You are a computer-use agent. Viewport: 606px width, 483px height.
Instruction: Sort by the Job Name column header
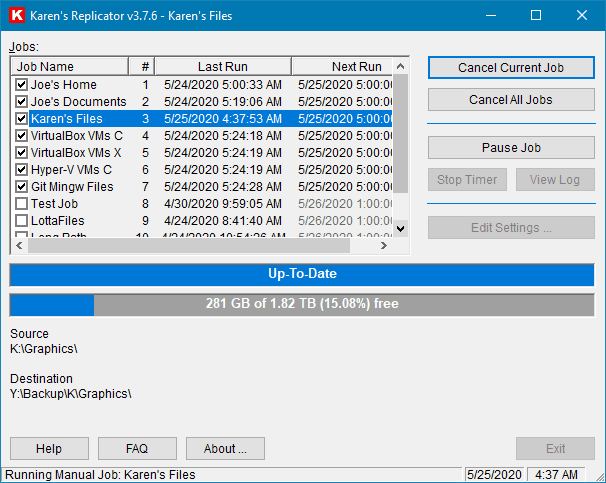(x=70, y=66)
